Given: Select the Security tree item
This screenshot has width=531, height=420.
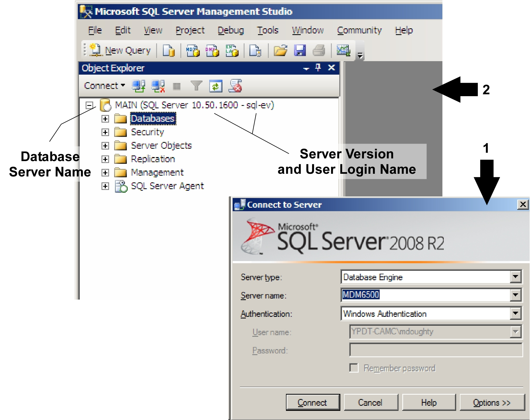Looking at the screenshot, I should click(147, 132).
